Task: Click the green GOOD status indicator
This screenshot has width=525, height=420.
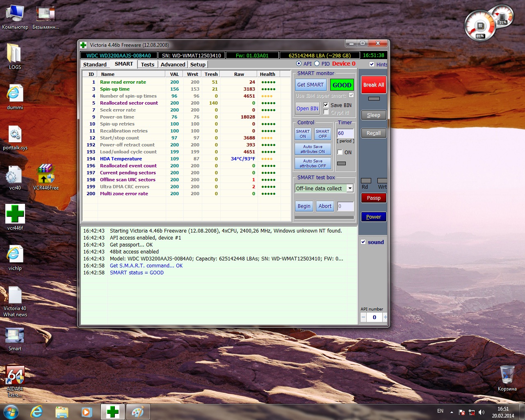Action: click(x=342, y=85)
